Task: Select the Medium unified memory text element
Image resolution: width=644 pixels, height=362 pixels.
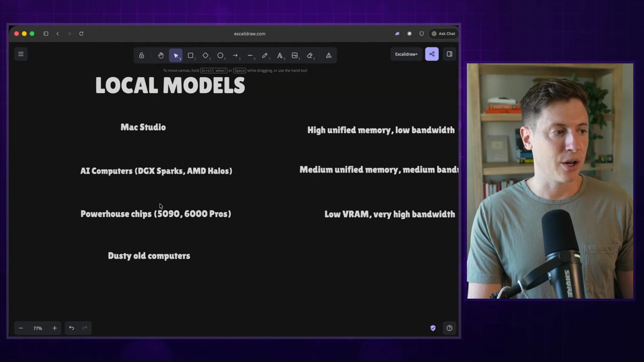Action: [x=379, y=170]
